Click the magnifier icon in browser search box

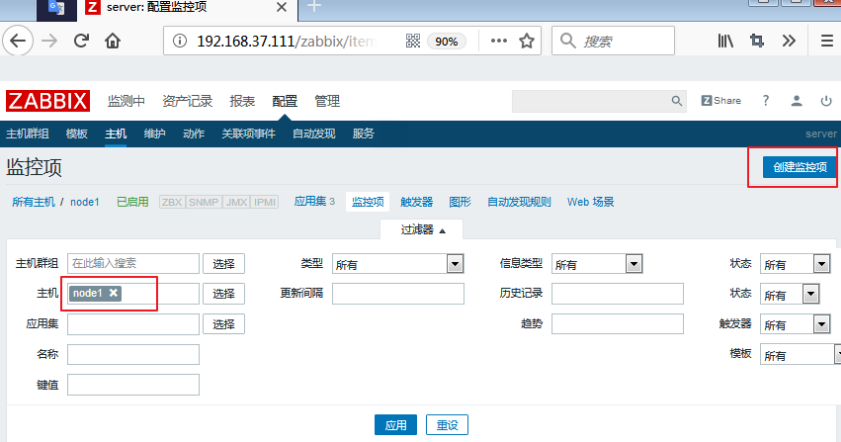tap(567, 40)
